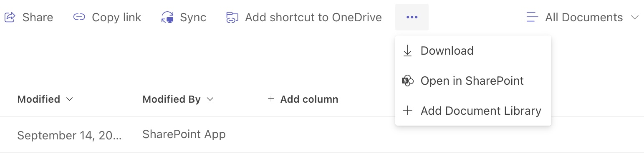Screen dimensions: 644x154
Task: Choose Open in SharePoint menu item
Action: 473,81
